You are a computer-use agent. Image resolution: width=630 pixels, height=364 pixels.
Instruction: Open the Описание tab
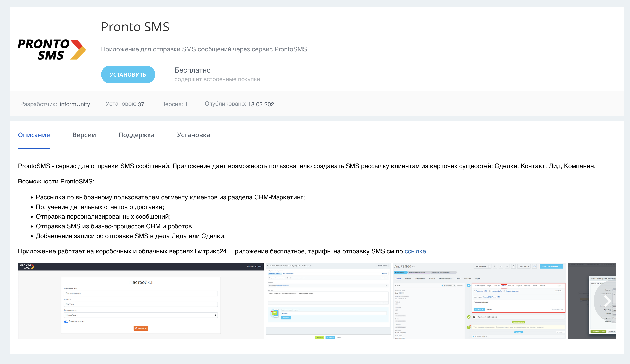34,135
